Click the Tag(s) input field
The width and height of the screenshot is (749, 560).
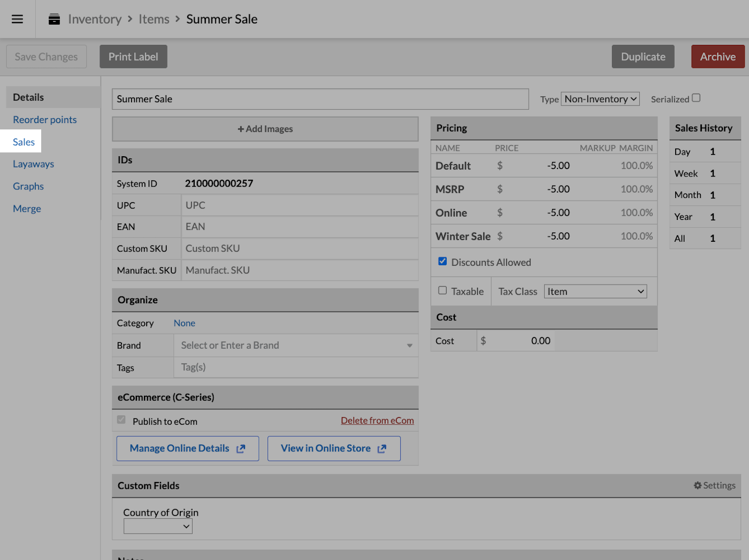pyautogui.click(x=296, y=367)
